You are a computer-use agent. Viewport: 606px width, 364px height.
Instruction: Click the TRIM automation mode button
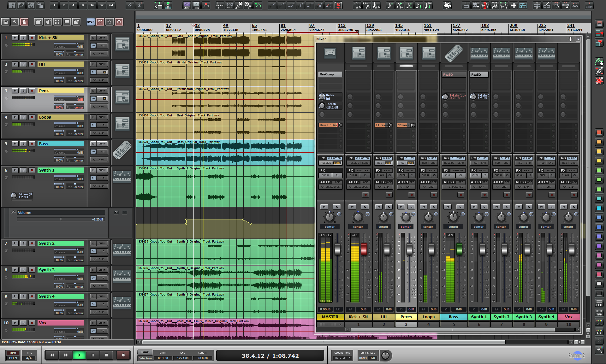pyautogui.click(x=196, y=5)
